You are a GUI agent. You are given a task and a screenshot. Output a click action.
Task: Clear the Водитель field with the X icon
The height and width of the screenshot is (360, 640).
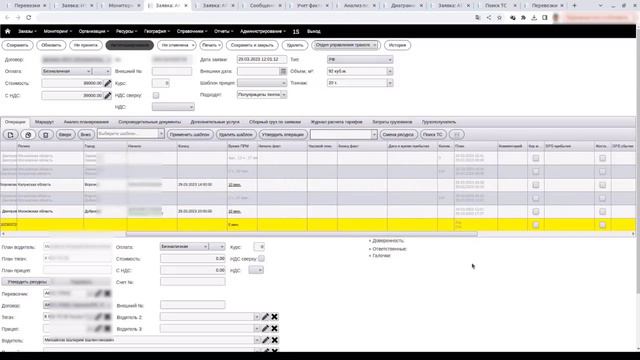tap(275, 340)
